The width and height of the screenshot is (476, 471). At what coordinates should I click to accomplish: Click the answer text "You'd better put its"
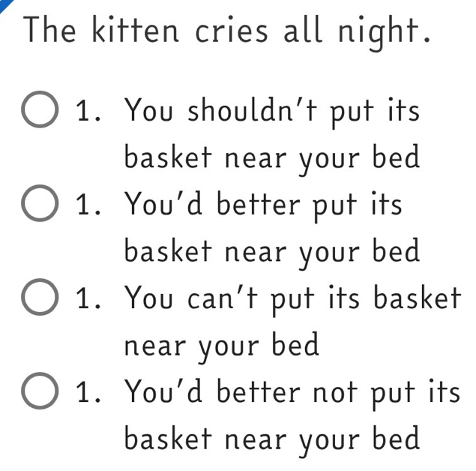263,205
